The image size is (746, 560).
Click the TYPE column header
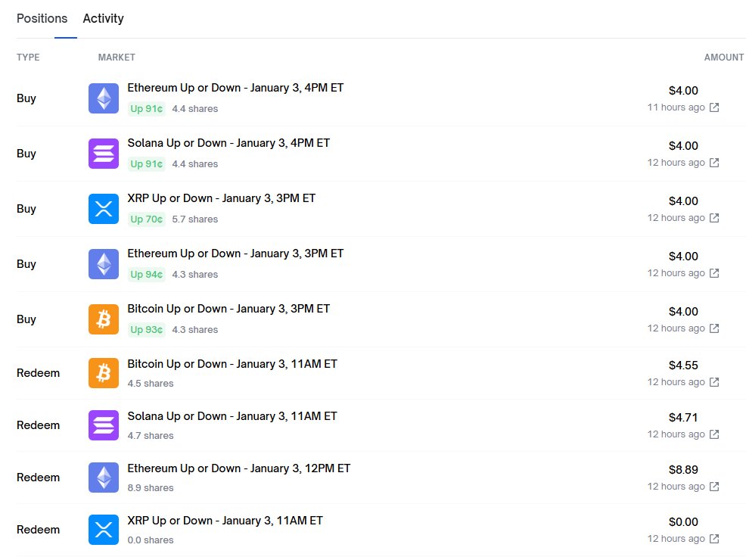28,58
